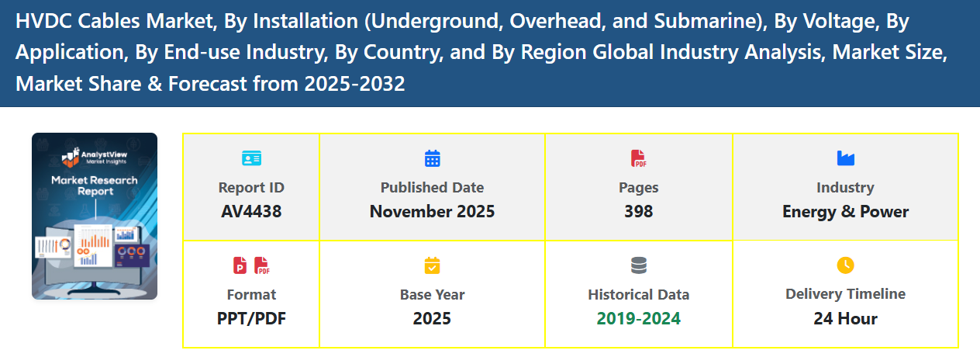Click the PPT/PDF format value
This screenshot has width=980, height=364.
coord(251,318)
